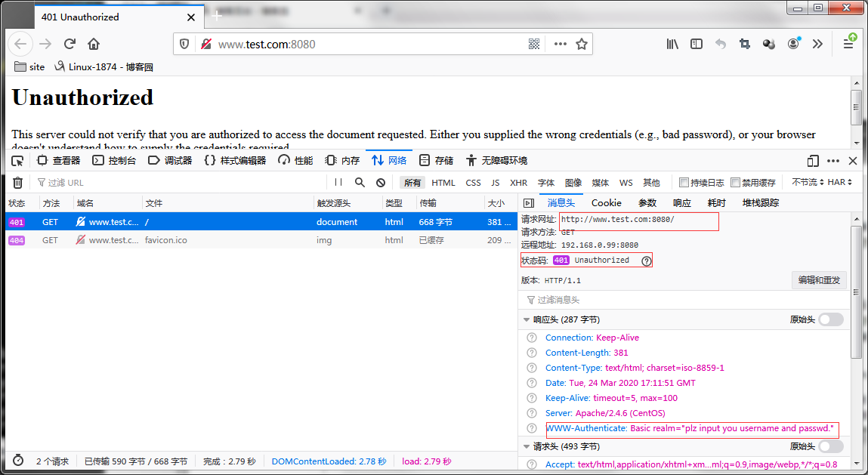Reload the page with the refresh icon
868x475 pixels.
[70, 45]
